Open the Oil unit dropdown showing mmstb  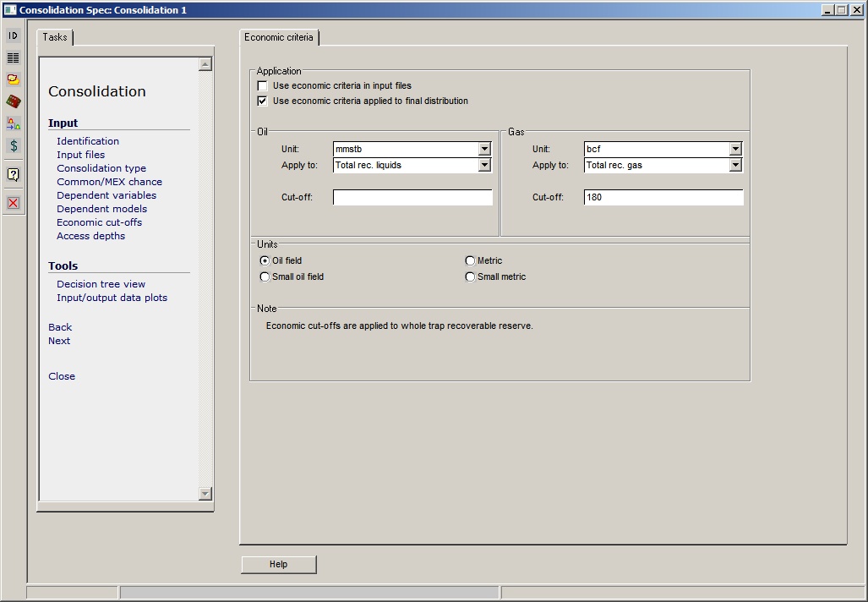tap(484, 150)
